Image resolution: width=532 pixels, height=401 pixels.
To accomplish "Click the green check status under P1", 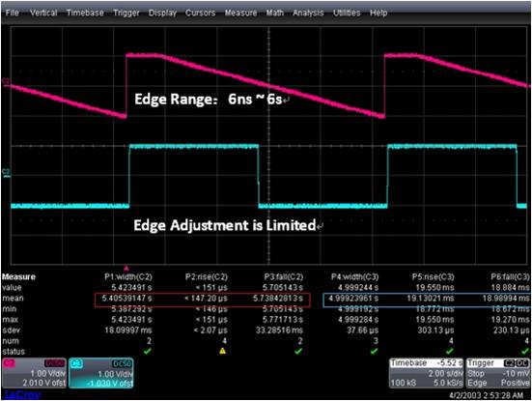I will (x=148, y=351).
